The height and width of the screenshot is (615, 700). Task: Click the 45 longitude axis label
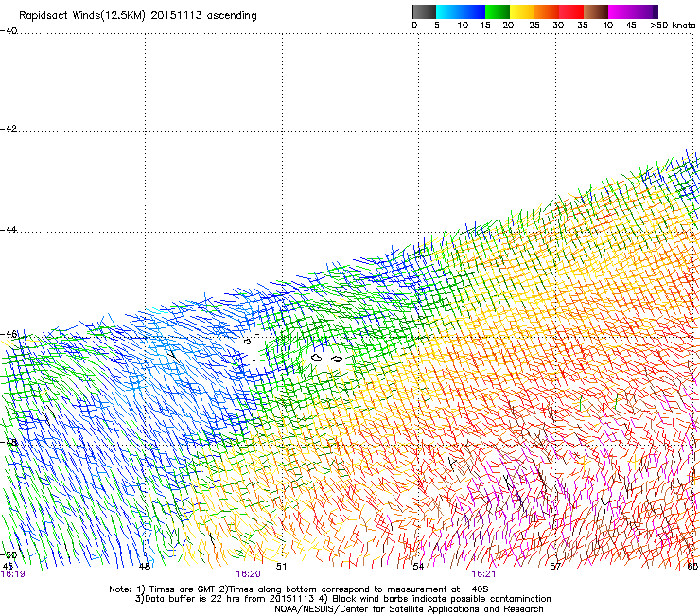pyautogui.click(x=8, y=567)
